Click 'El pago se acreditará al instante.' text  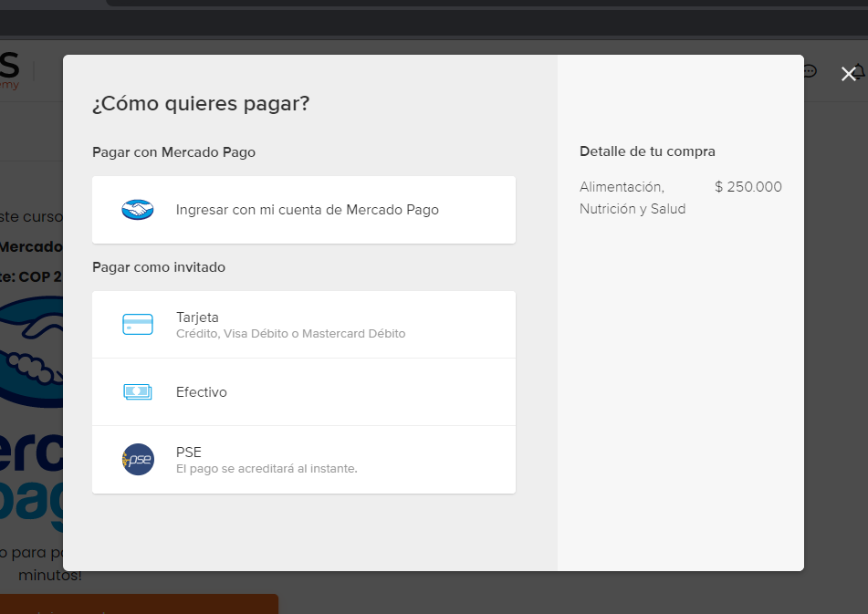coord(267,469)
